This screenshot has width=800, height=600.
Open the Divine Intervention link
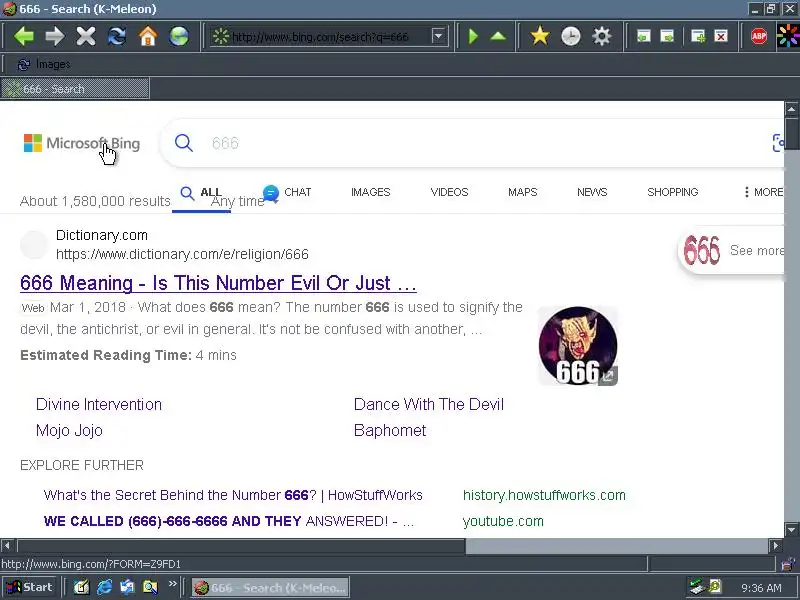[98, 405]
